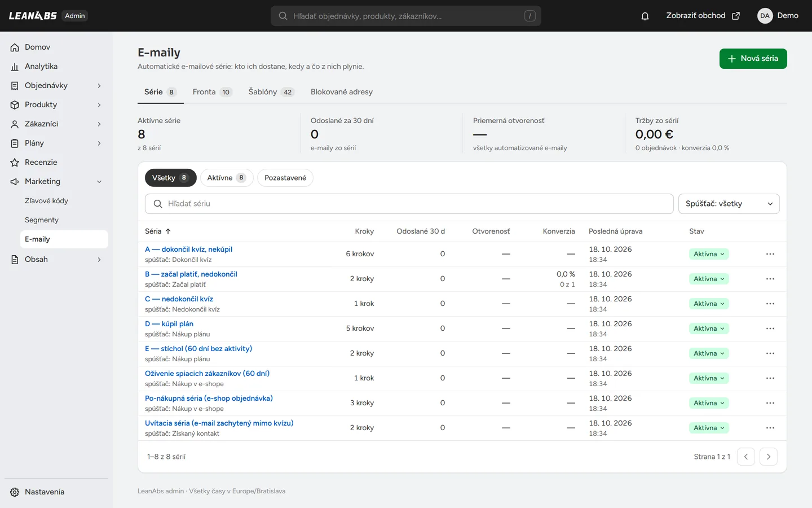
Task: Expand Produkty sidebar section
Action: pyautogui.click(x=99, y=105)
